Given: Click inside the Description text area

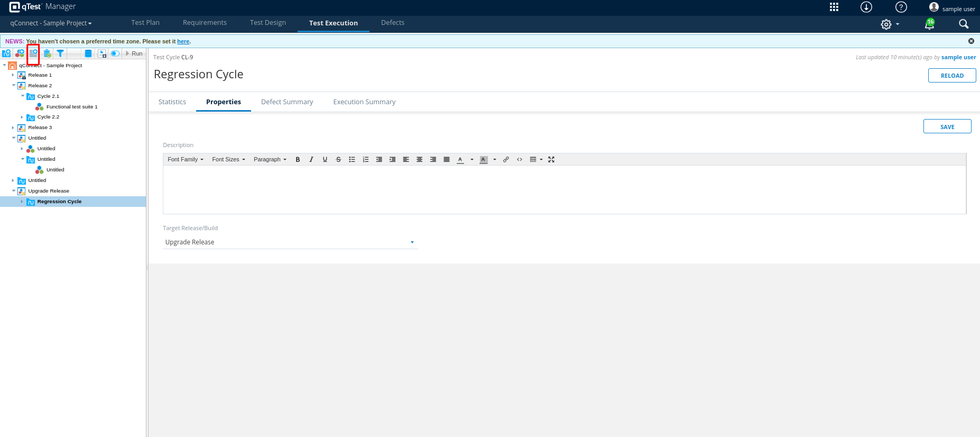Looking at the screenshot, I should [564, 189].
